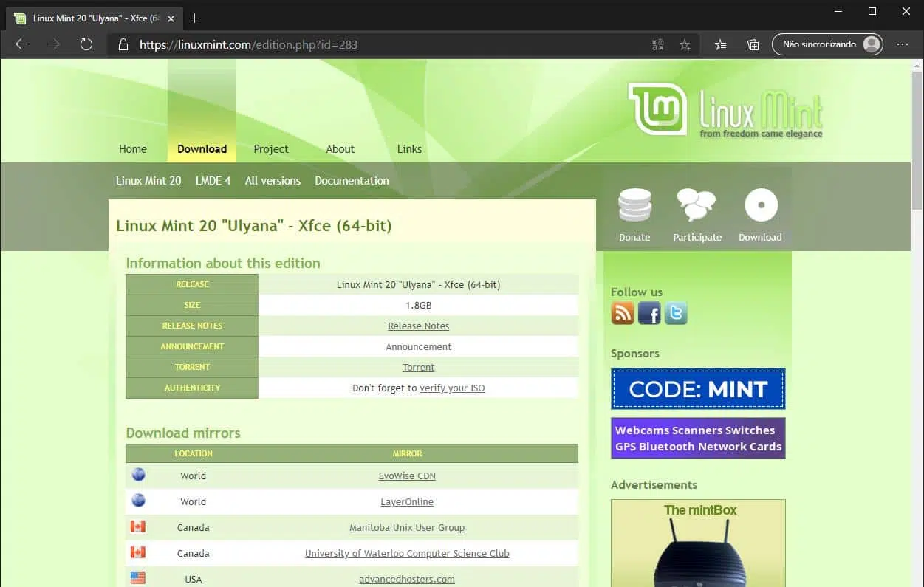The height and width of the screenshot is (587, 924).
Task: Open the browser settings menu
Action: click(x=903, y=44)
